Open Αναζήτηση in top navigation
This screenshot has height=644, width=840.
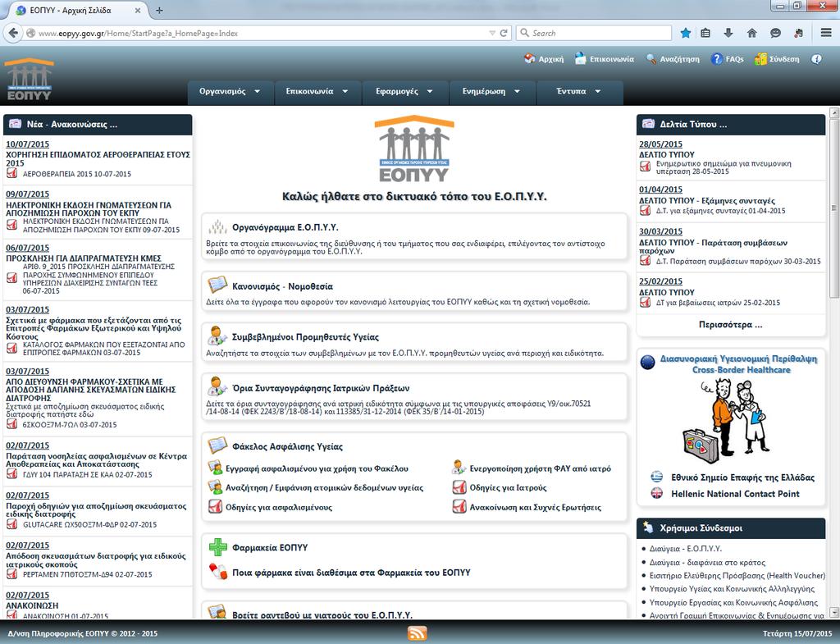[x=673, y=59]
